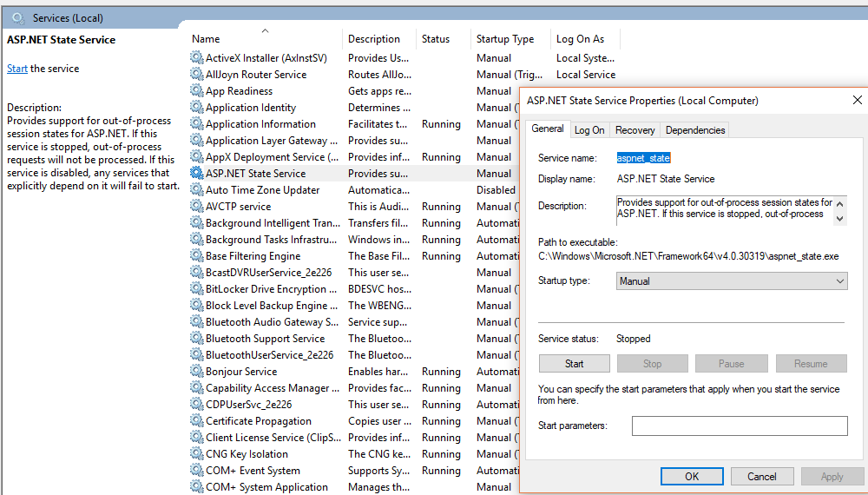Click the BitLocker Drive Encryption gear icon
This screenshot has width=868, height=495.
point(196,288)
